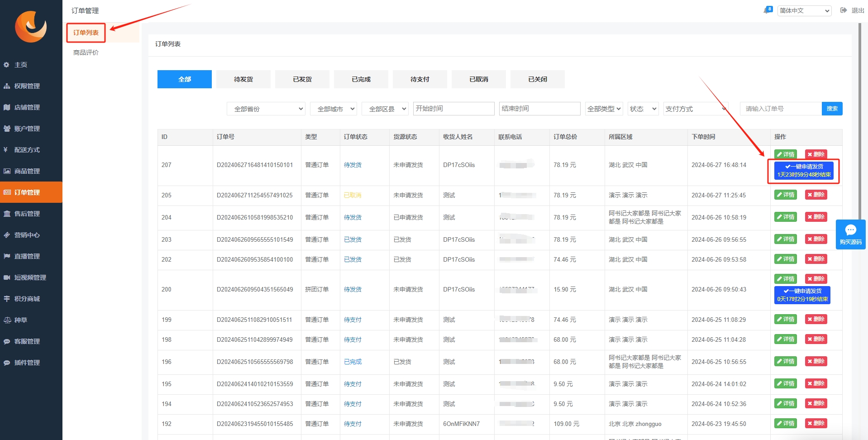The height and width of the screenshot is (440, 868).
Task: Delete order ID 204
Action: click(816, 217)
